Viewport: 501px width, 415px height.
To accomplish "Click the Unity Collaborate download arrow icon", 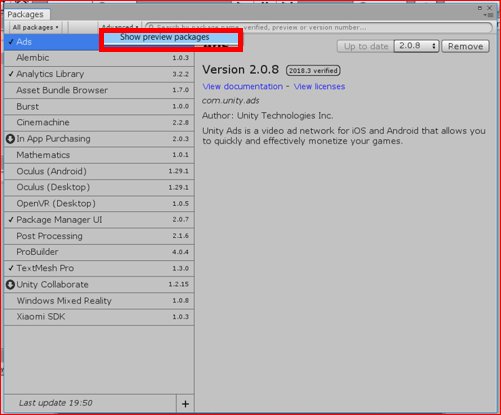I will coord(10,284).
